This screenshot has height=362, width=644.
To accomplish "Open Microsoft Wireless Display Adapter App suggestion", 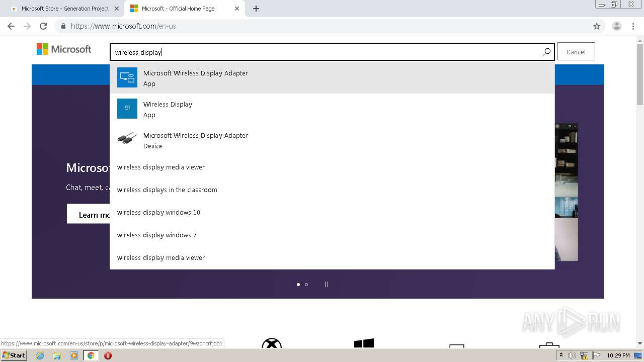I will click(x=332, y=78).
